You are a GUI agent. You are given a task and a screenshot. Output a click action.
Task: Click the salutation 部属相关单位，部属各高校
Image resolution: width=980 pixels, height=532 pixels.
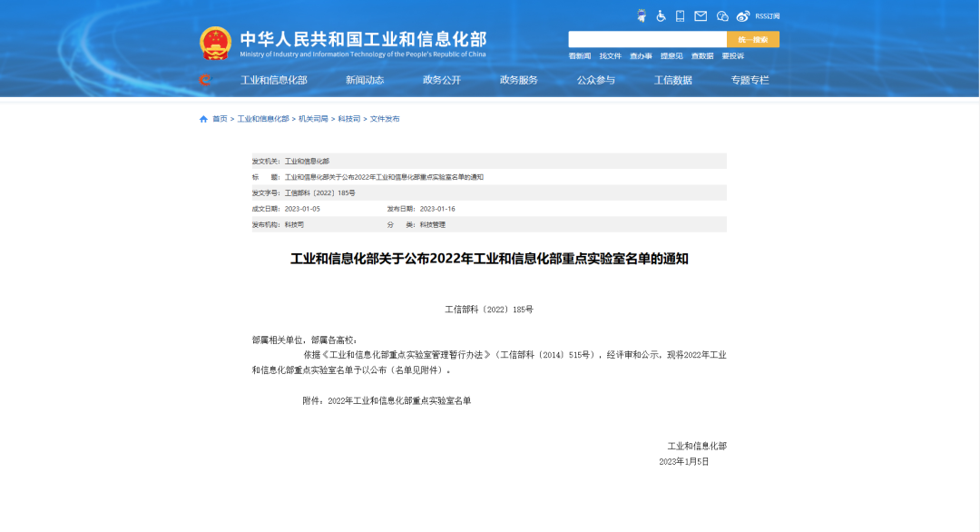coord(304,340)
